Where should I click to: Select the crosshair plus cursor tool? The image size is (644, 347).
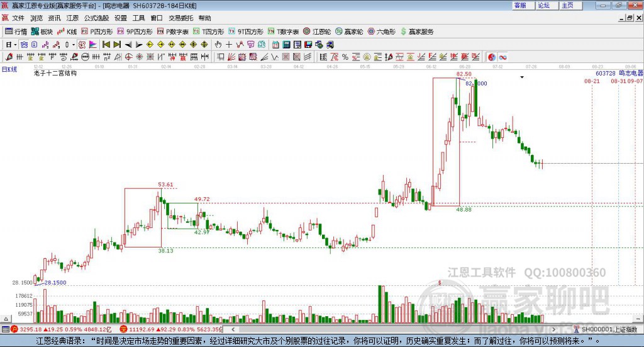click(x=229, y=45)
